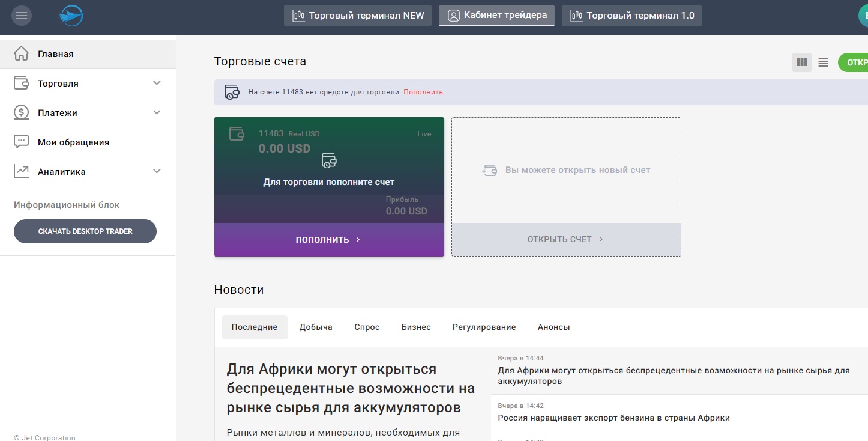Open the Платежи menu section
The image size is (868, 441).
click(x=88, y=113)
